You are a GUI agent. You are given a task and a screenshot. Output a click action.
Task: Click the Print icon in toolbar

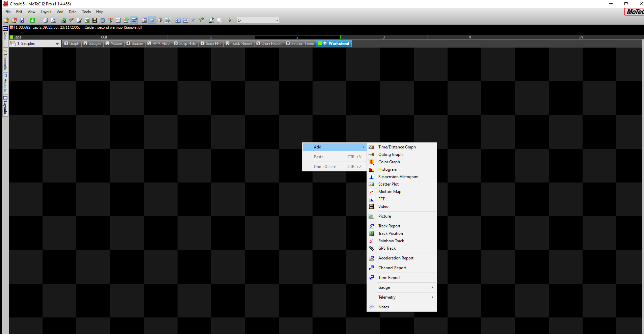45,20
